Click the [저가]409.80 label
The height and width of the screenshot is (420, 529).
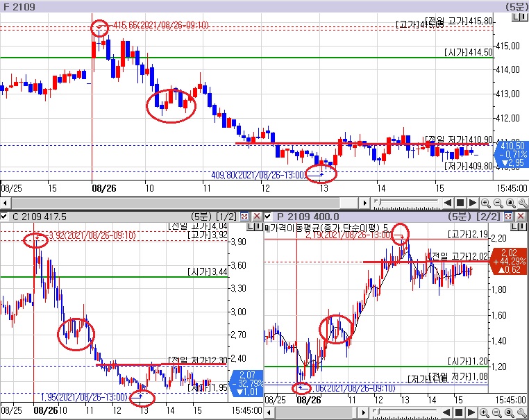point(469,166)
